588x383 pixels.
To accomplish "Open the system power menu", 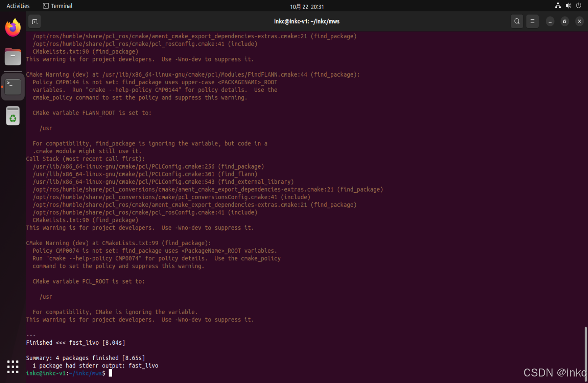I will click(578, 6).
